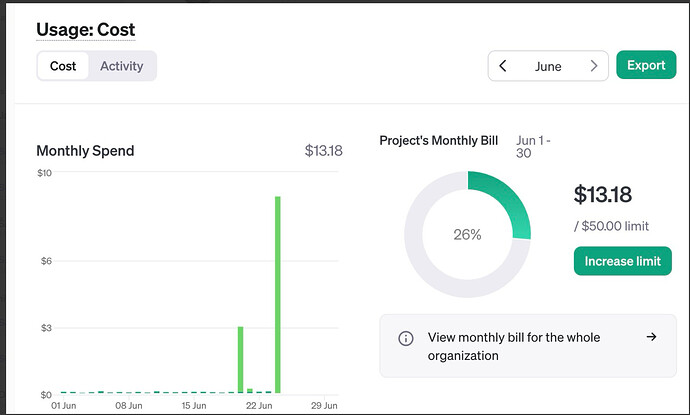Click the Increase limit button
Image resolution: width=690 pixels, height=415 pixels.
coord(622,261)
